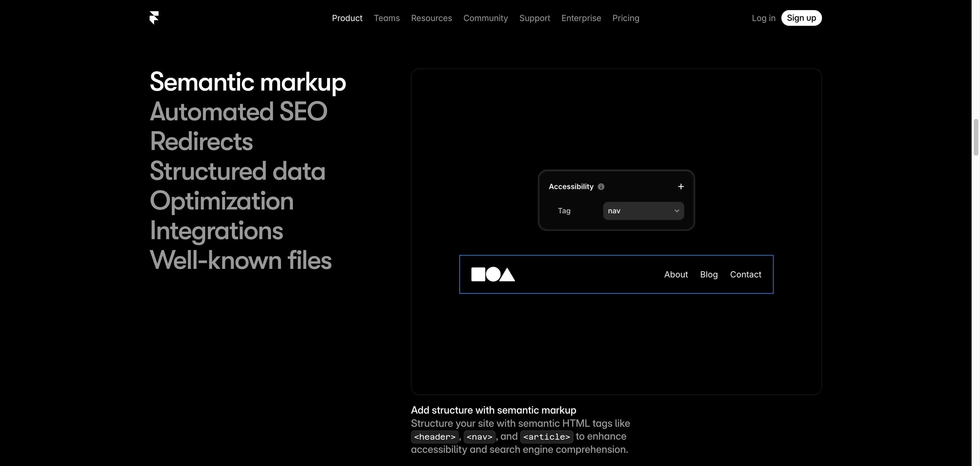The width and height of the screenshot is (980, 466).
Task: Open the Community menu
Action: pos(486,18)
